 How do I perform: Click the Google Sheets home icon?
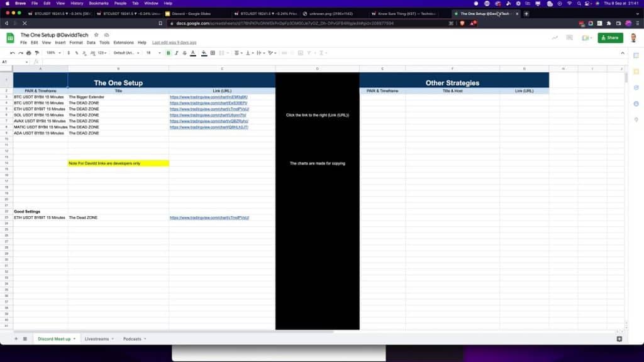tap(11, 38)
